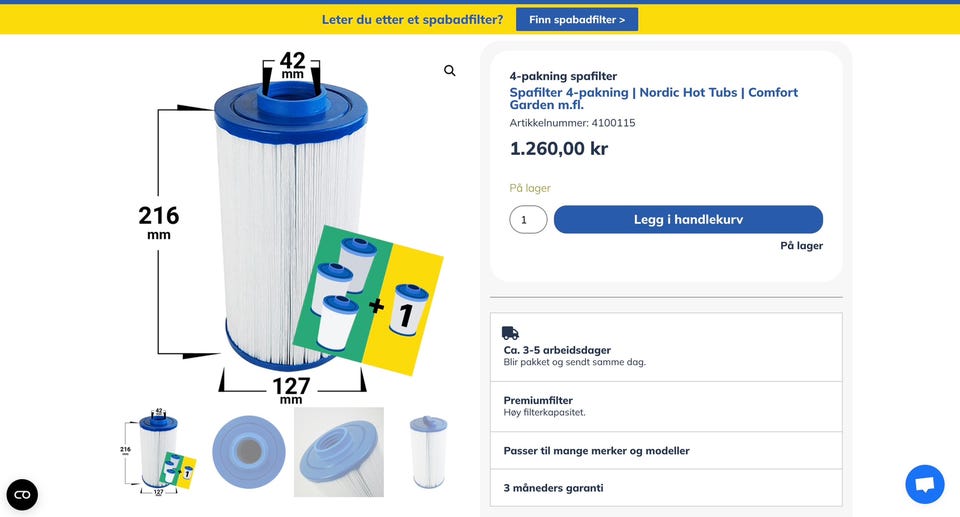Screen dimensions: 960x517
Task: Click the delivery truck icon
Action: [510, 333]
